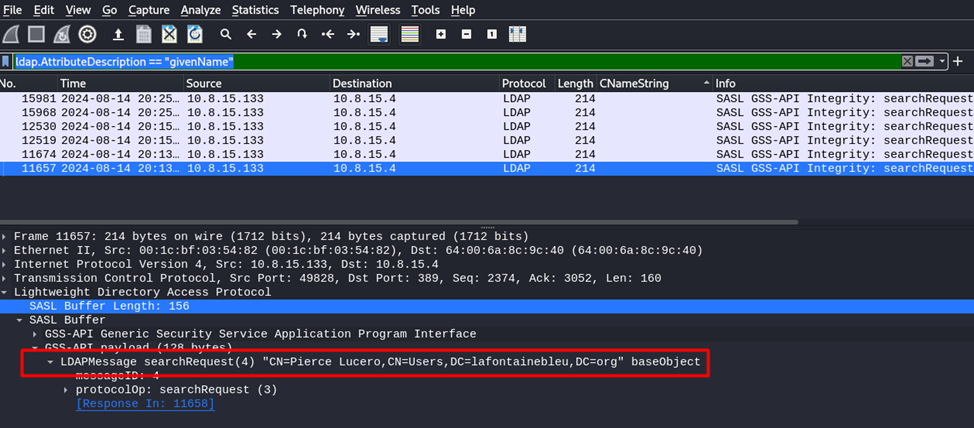The height and width of the screenshot is (428, 974).
Task: Sort by the Protocol column header
Action: tap(527, 83)
